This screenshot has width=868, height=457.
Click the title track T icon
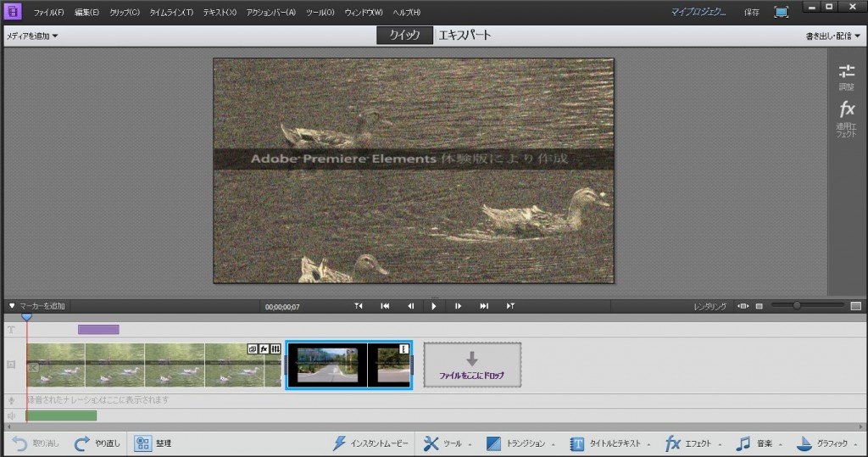(11, 330)
